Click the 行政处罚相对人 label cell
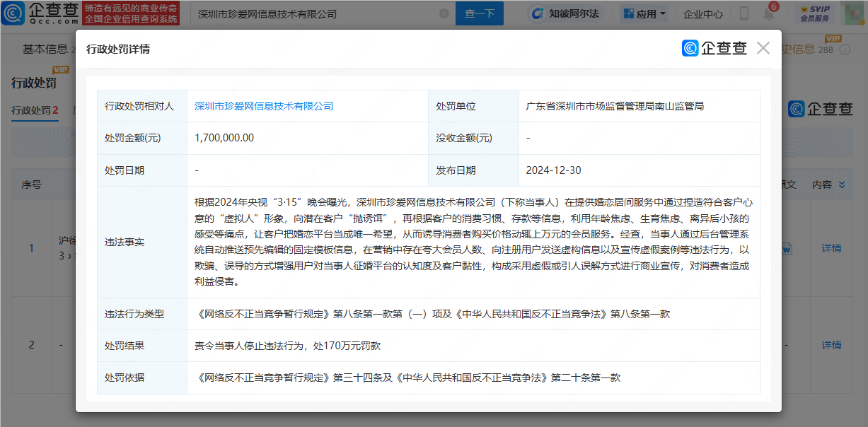Viewport: 868px width, 427px height. tap(142, 106)
